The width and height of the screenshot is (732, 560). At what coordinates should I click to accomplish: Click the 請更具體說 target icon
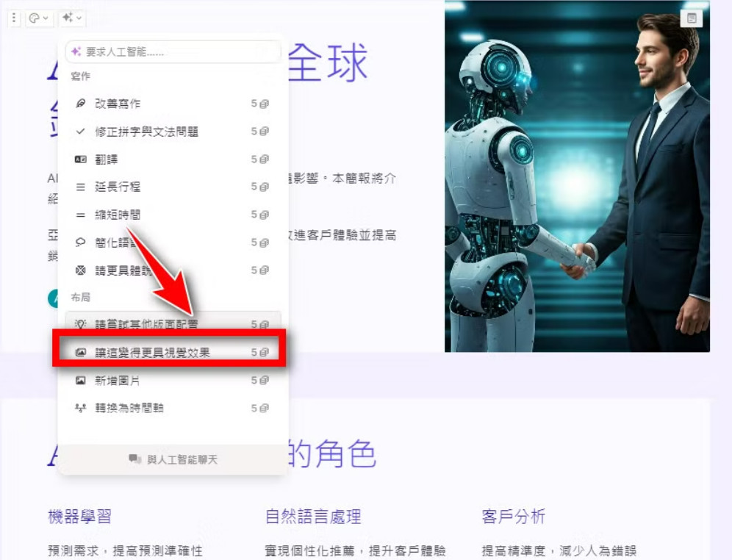pyautogui.click(x=80, y=270)
